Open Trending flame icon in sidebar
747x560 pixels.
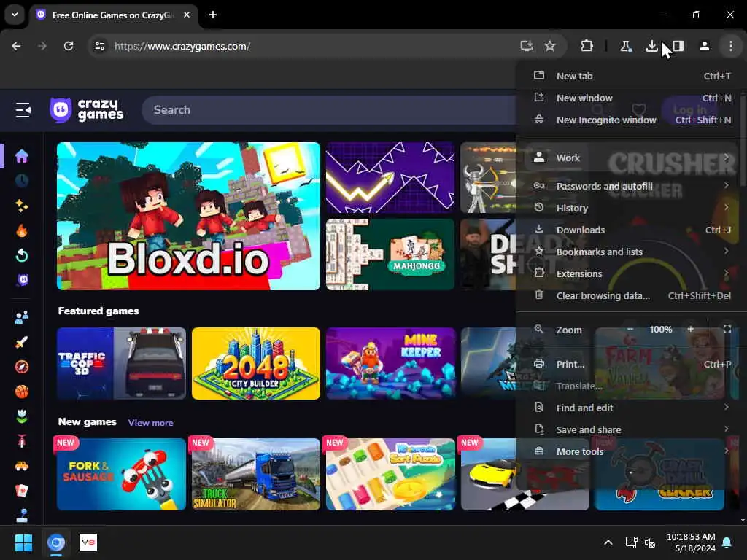[x=21, y=231]
